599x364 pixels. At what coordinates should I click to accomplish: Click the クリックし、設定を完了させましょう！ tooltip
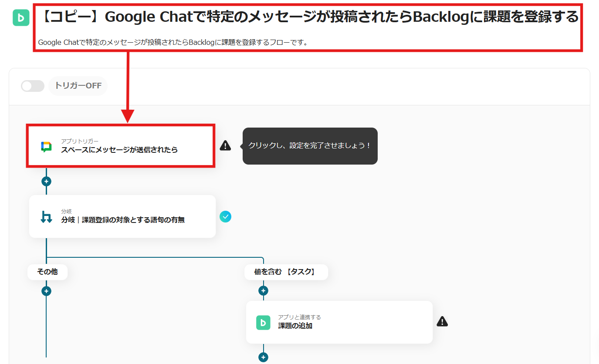coord(310,146)
